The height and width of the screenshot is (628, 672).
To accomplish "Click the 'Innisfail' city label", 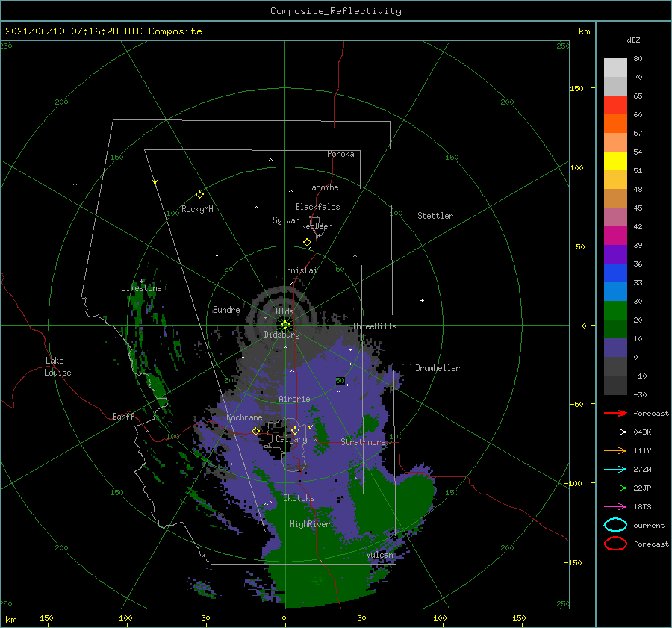I will pos(302,270).
